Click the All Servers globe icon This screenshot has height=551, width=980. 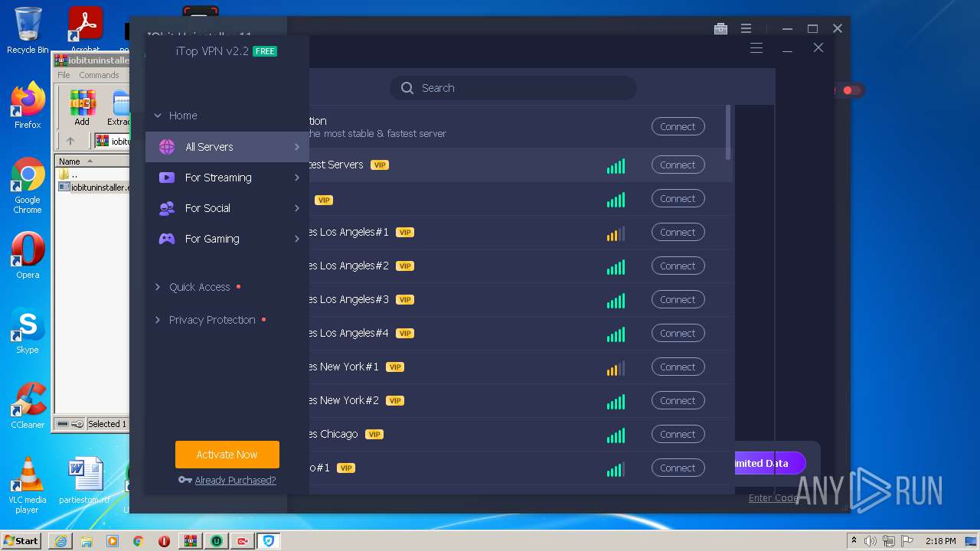click(x=166, y=147)
